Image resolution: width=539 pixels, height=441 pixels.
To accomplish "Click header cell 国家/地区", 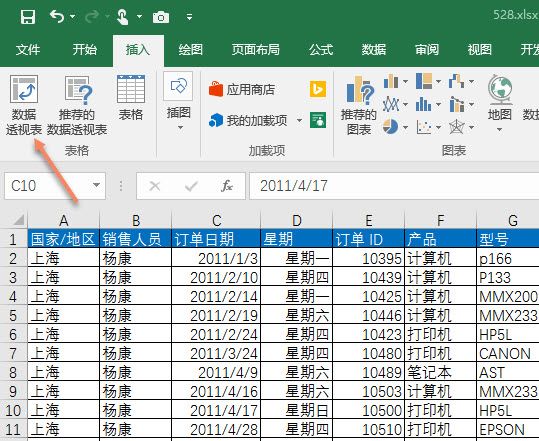I will click(63, 239).
